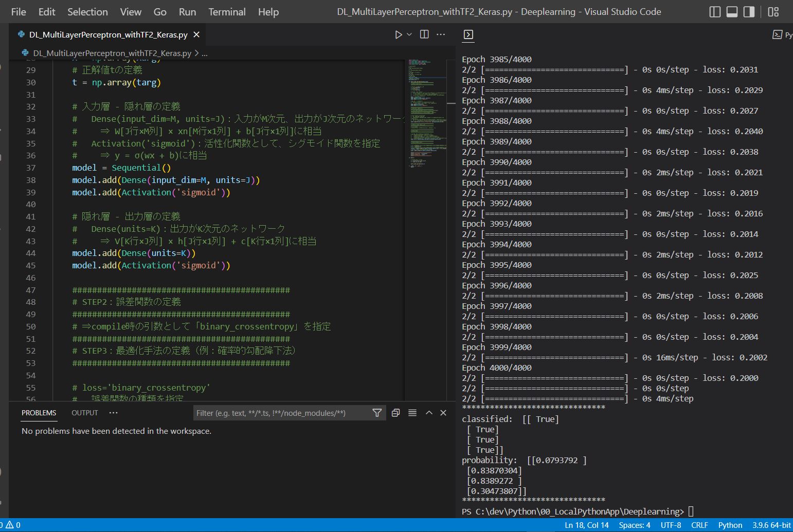793x532 pixels.
Task: Click the editor vertical scrollbar thumb
Action: pos(452,103)
